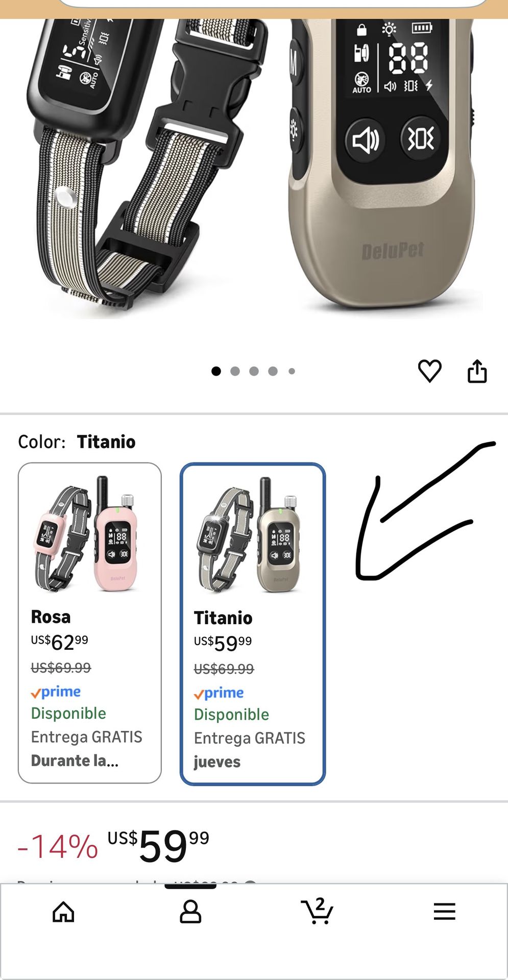
Task: Jump to second product image dot
Action: (235, 371)
